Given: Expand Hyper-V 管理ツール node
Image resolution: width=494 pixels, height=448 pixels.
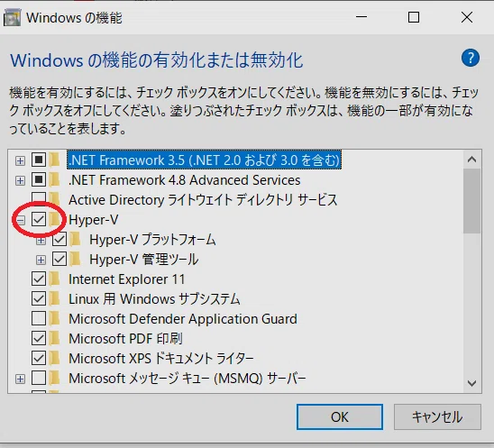Looking at the screenshot, I should click(41, 260).
